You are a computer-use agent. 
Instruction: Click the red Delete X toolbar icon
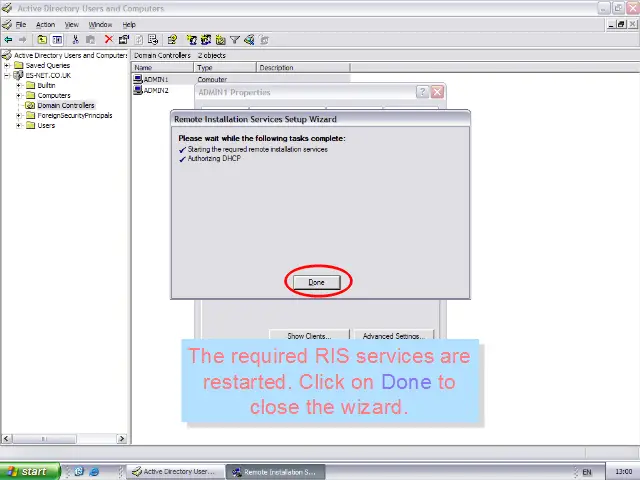click(x=108, y=40)
